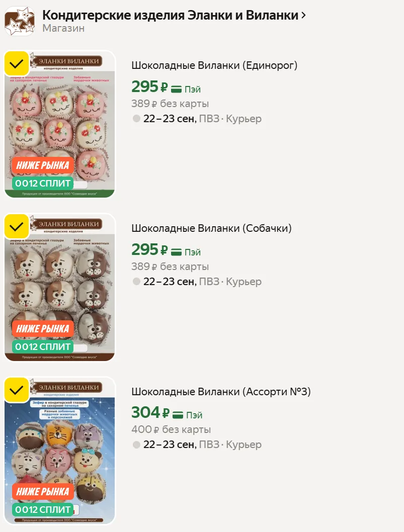
Task: Open the Ассорти №3 product thumbnail image
Action: tap(60, 451)
